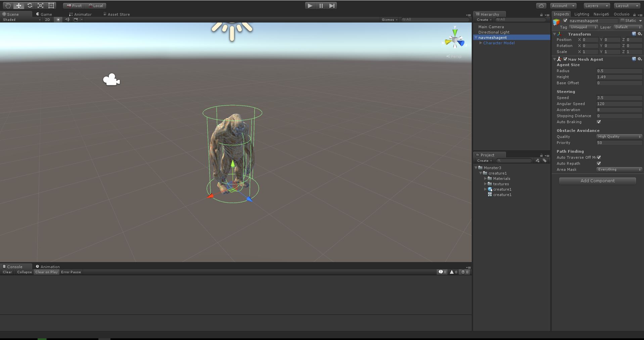Open Nav Mesh Agent gear menu
The height and width of the screenshot is (340, 644).
tap(640, 59)
